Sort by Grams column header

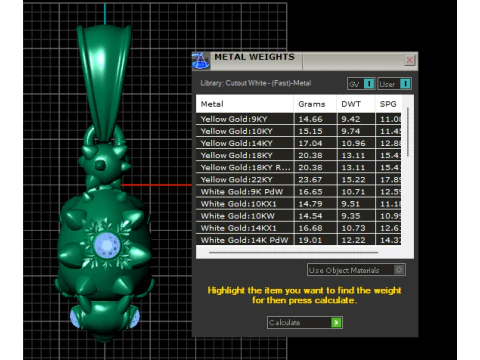[315, 104]
